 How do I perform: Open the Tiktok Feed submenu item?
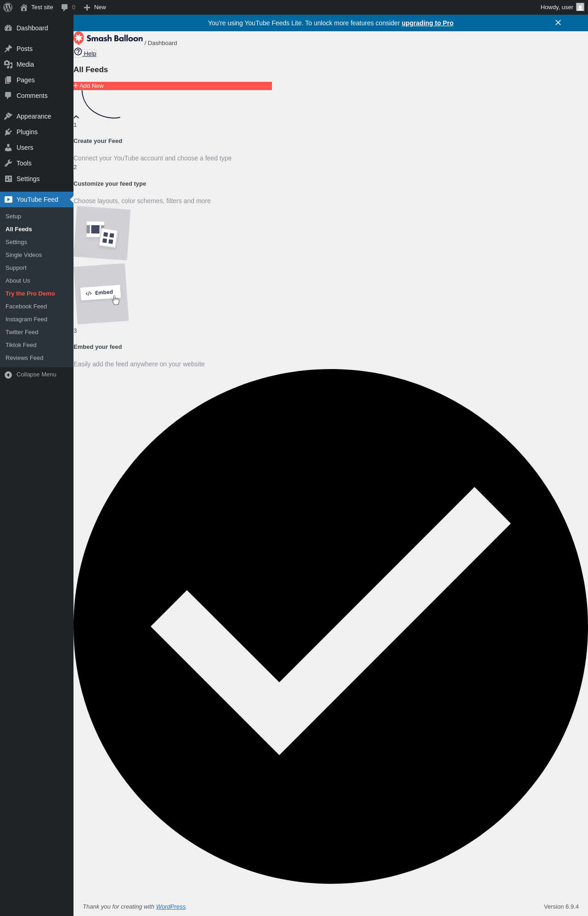click(x=21, y=345)
